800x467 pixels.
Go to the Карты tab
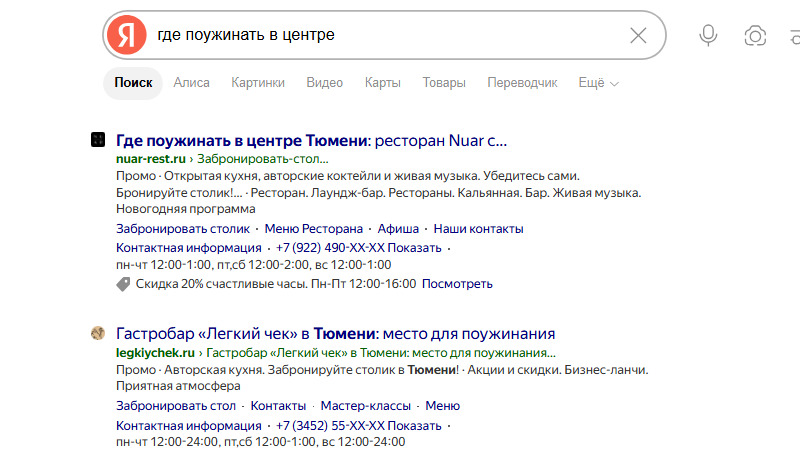(x=383, y=83)
